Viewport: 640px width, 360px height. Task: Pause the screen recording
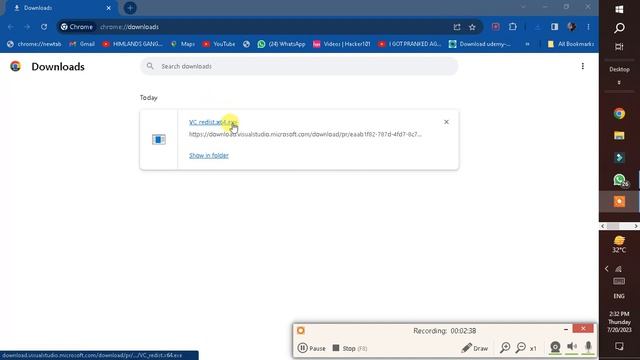click(x=311, y=348)
